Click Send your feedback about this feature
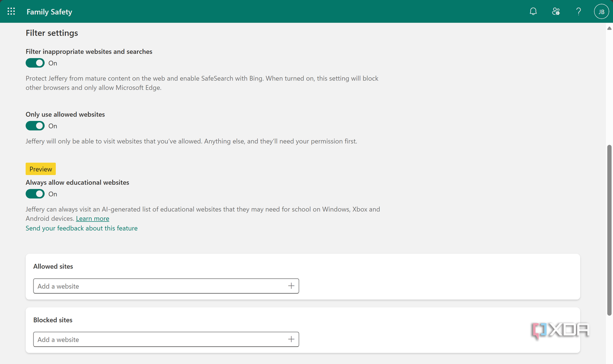 81,228
